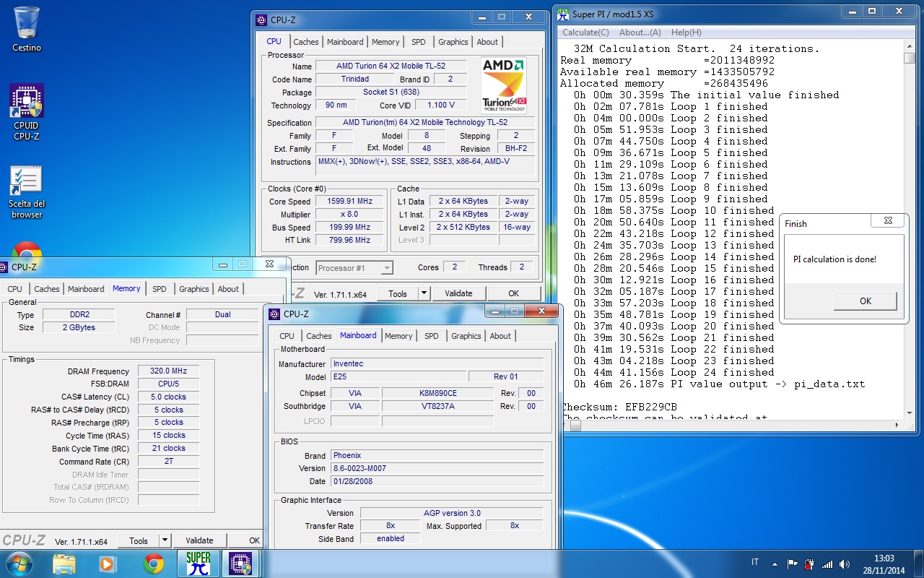
Task: Open Chrome from the taskbar
Action: pos(153,564)
